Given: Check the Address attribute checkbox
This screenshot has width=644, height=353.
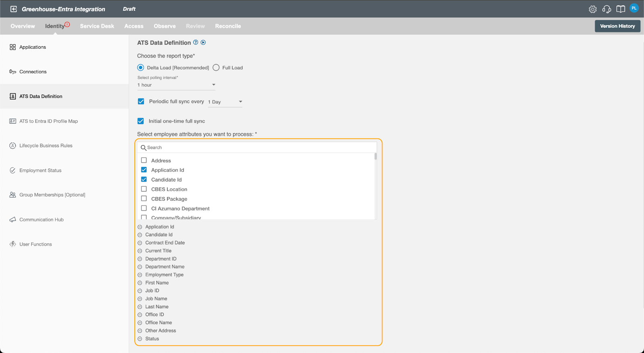Looking at the screenshot, I should pyautogui.click(x=144, y=160).
